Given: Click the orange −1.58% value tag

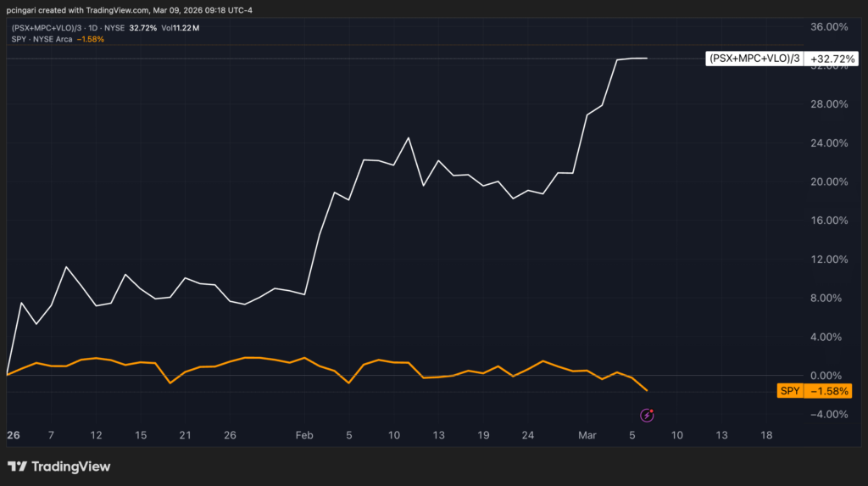Looking at the screenshot, I should pyautogui.click(x=828, y=391).
